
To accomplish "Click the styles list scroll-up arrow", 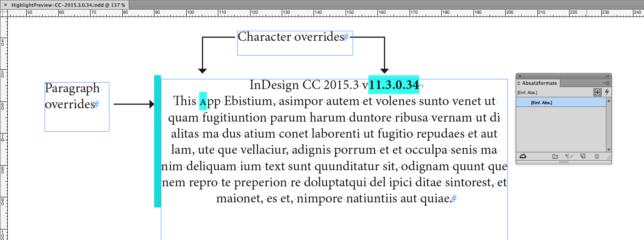I will [609, 100].
